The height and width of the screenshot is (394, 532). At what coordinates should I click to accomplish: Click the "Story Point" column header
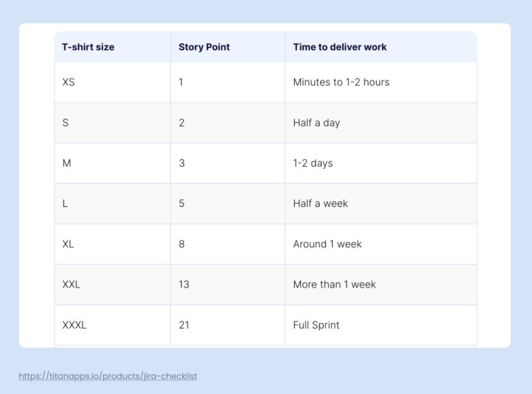pos(204,47)
